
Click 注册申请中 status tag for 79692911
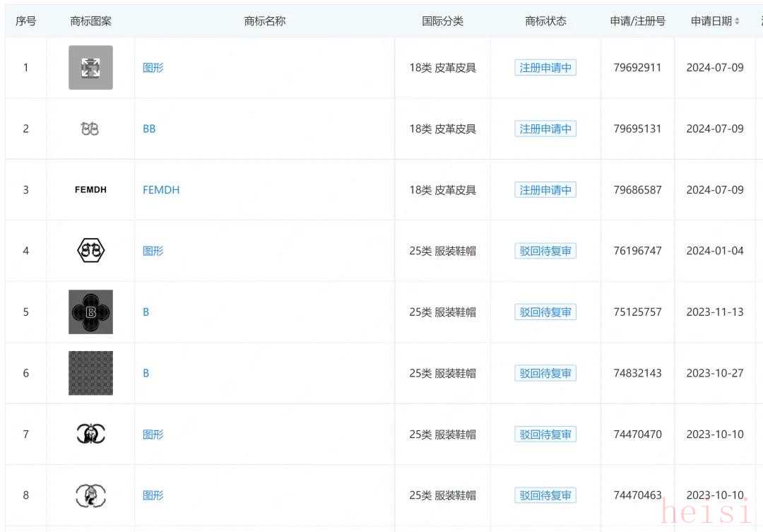coord(545,68)
